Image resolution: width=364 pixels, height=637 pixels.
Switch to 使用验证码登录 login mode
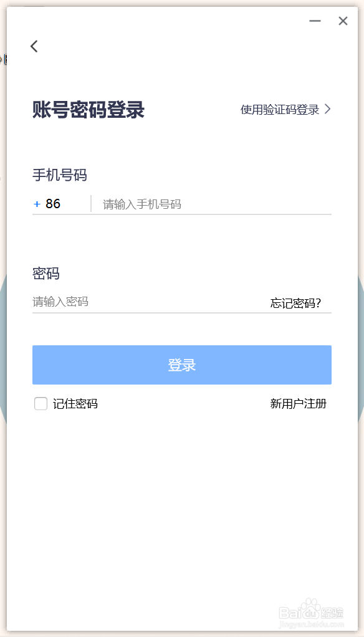[x=279, y=109]
